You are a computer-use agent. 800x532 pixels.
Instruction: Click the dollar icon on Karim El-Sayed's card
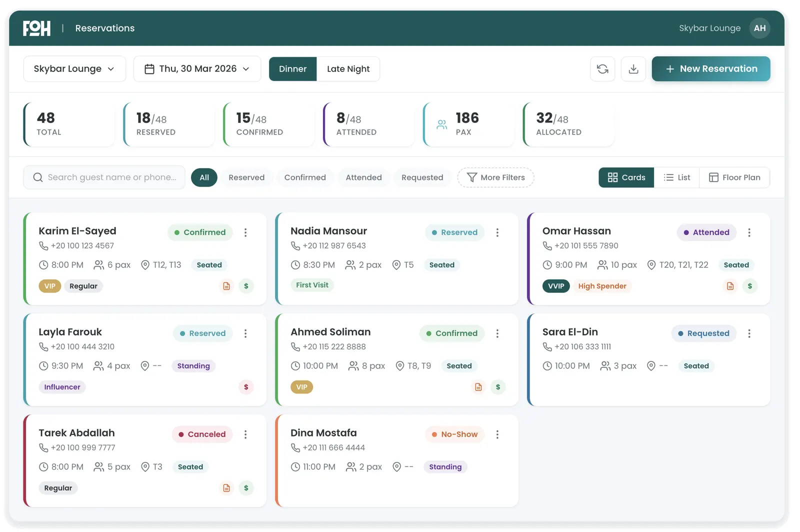coord(246,286)
